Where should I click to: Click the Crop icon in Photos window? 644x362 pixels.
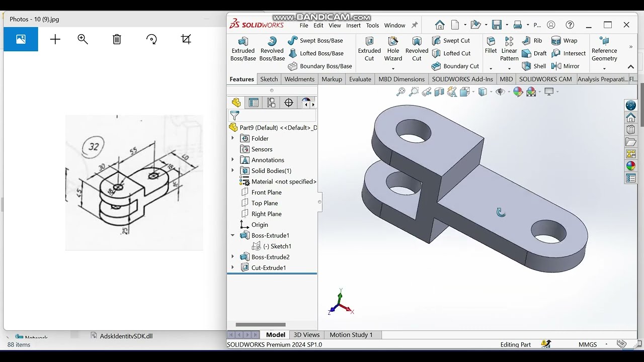[186, 39]
